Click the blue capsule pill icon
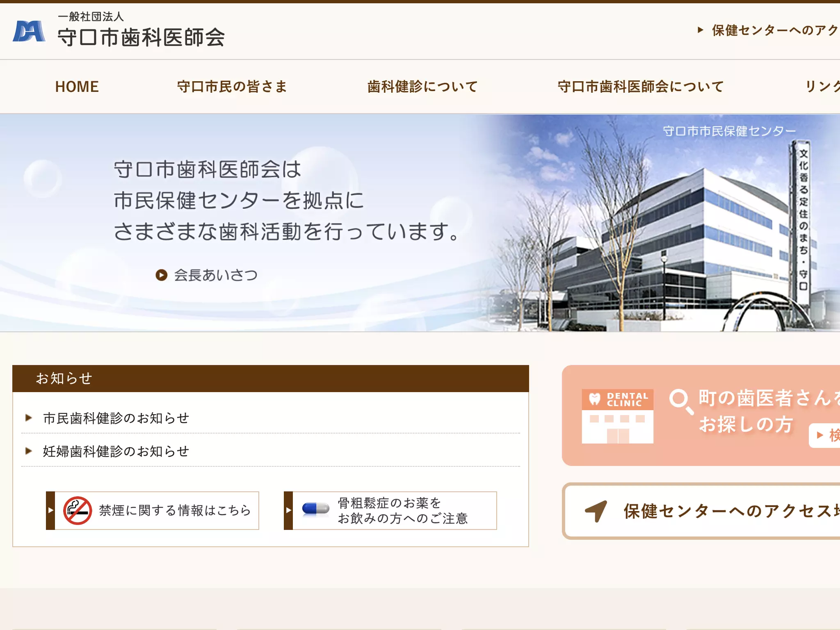840x630 pixels. (315, 509)
